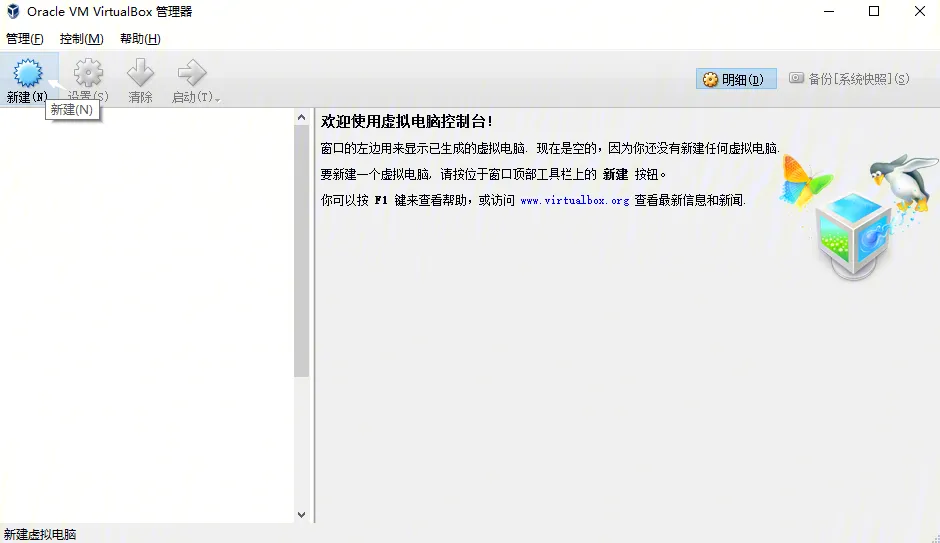Toggle the 明细(D) details view button
This screenshot has width=940, height=543.
pyautogui.click(x=736, y=79)
